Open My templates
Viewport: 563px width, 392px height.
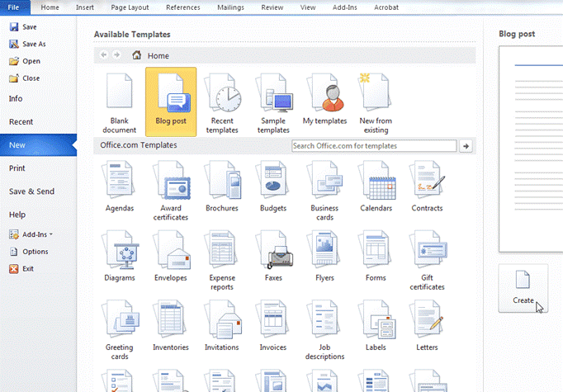click(x=324, y=99)
